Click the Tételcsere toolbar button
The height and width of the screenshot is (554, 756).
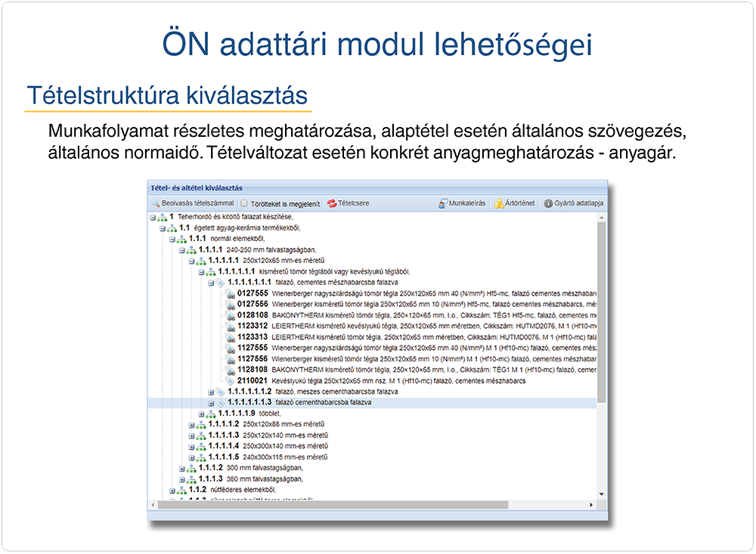348,203
